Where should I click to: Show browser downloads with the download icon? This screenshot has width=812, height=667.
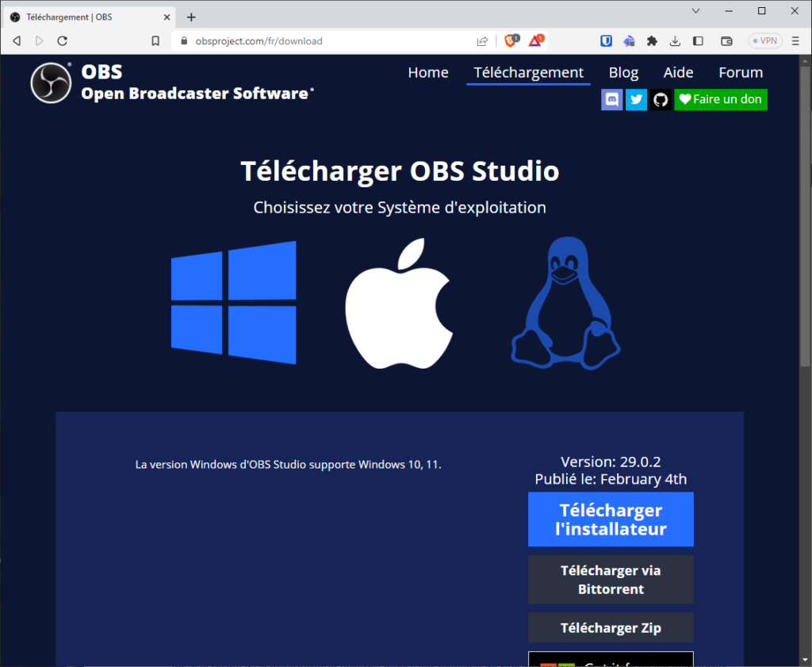pyautogui.click(x=675, y=41)
